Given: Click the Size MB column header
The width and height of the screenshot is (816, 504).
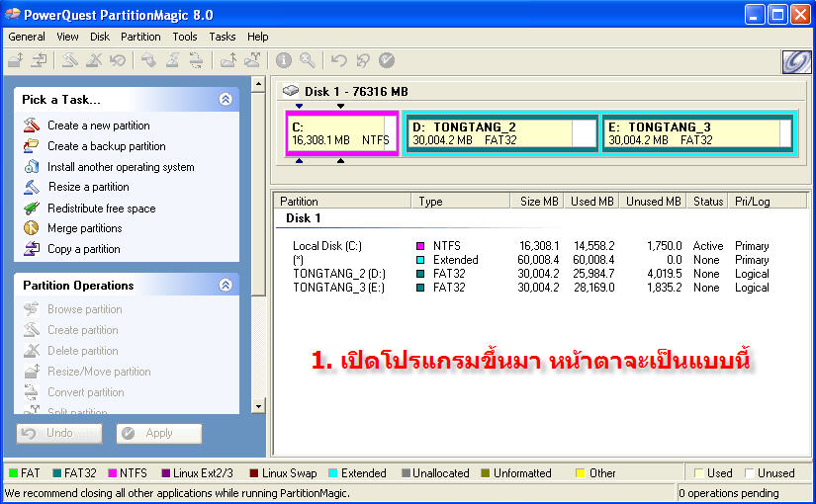Looking at the screenshot, I should tap(537, 201).
